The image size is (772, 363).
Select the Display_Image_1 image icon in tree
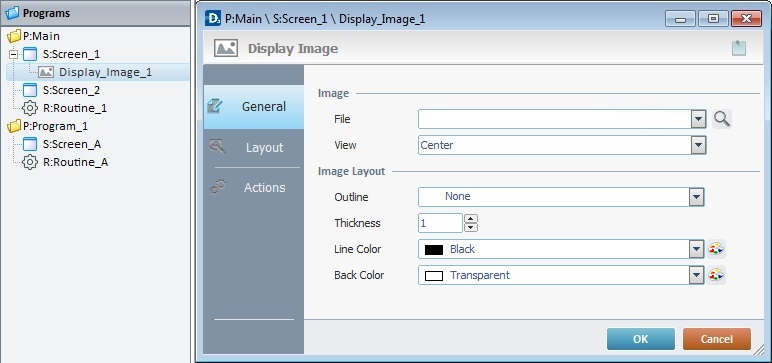click(46, 72)
